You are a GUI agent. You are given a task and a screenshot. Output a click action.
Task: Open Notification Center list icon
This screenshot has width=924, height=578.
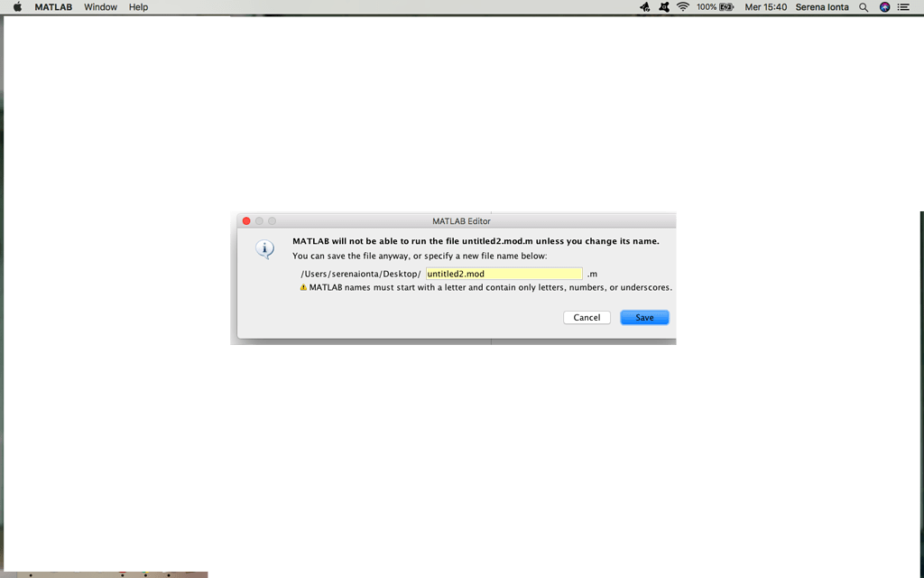[x=903, y=7]
